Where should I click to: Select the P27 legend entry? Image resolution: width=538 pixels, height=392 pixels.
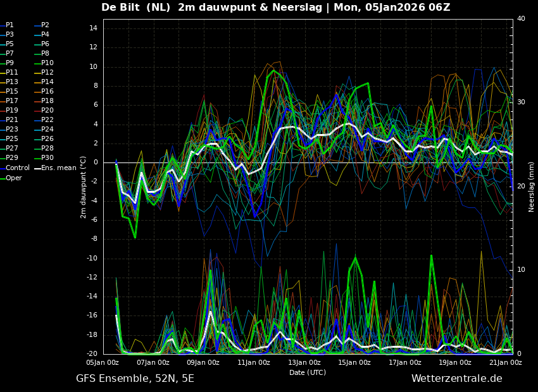tap(9, 148)
